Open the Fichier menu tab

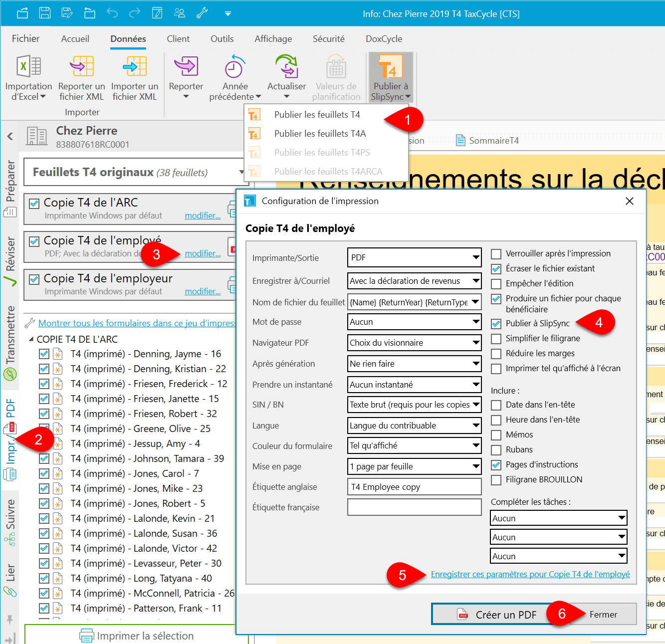point(26,39)
